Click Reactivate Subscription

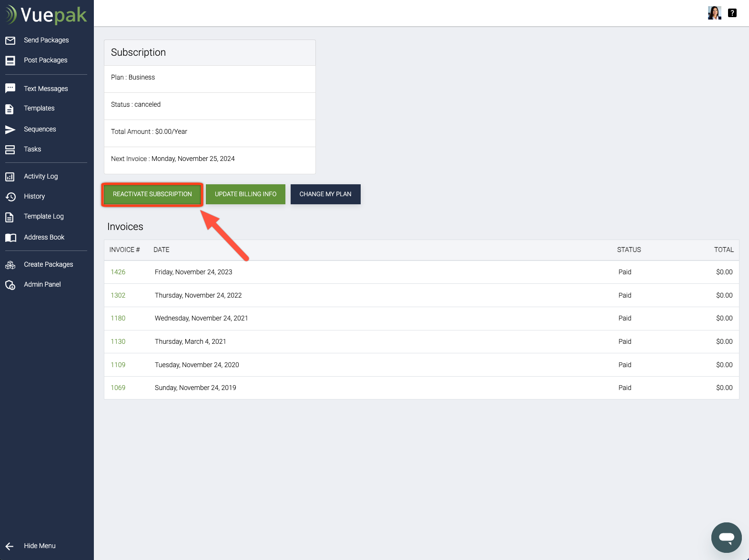152,194
